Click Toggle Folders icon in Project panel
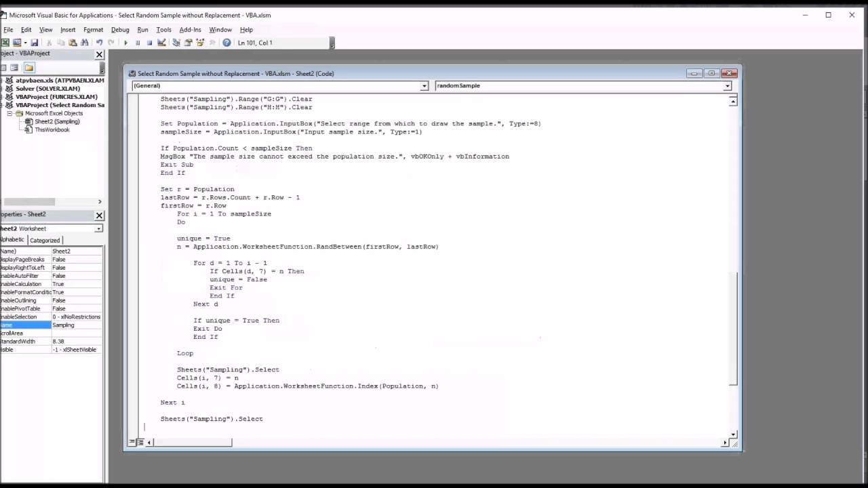This screenshot has width=868, height=488. click(x=29, y=68)
